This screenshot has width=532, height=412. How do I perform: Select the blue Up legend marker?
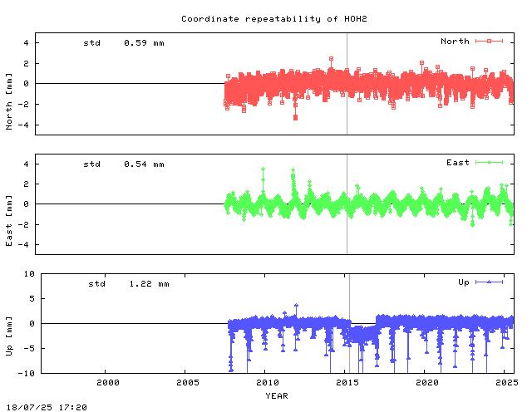point(489,282)
